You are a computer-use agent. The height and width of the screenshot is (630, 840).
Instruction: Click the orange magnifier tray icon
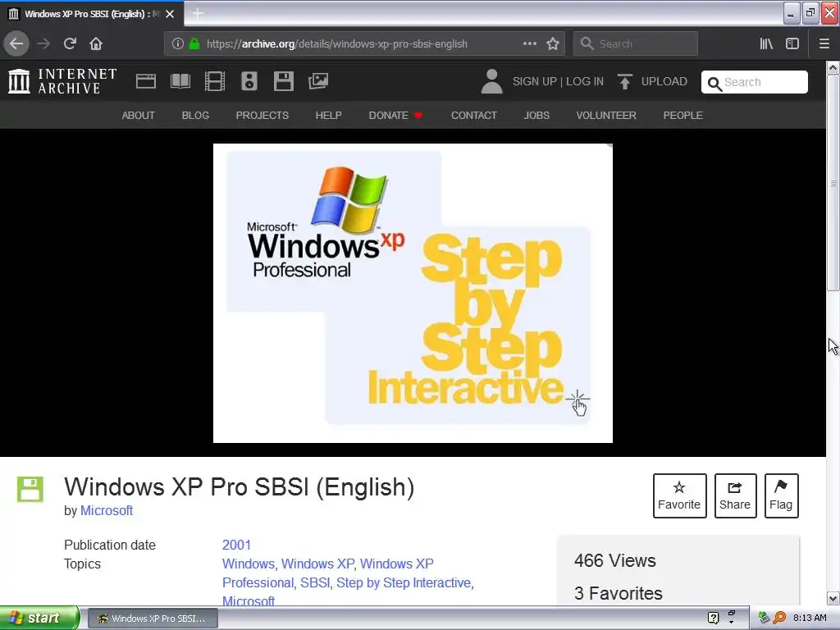[x=779, y=618]
